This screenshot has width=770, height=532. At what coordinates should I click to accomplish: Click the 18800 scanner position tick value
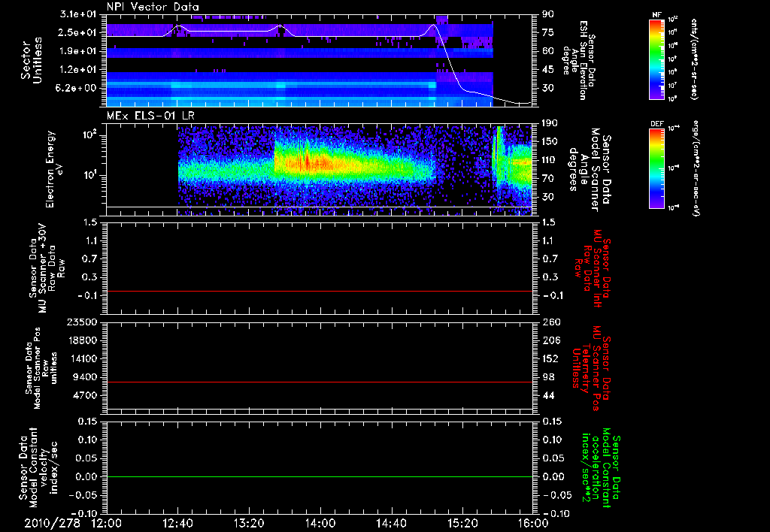pyautogui.click(x=82, y=340)
